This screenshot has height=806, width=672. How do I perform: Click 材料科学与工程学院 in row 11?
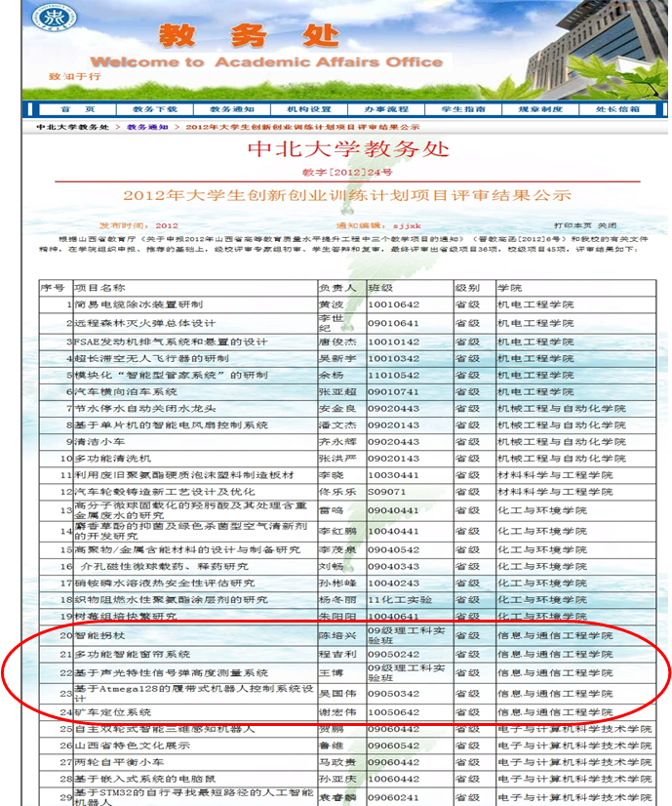[x=555, y=475]
